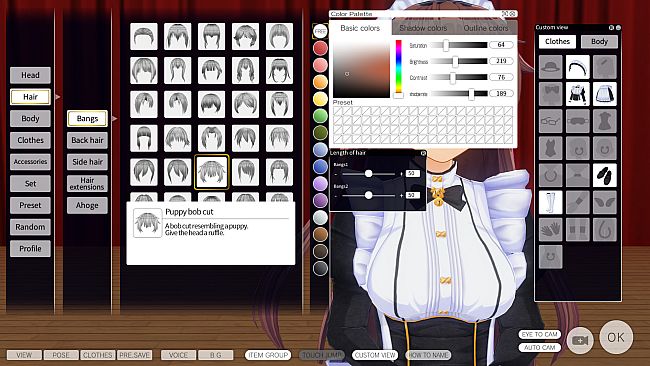650x366 pixels.
Task: Toggle glasses visibility in Custom view
Action: click(551, 121)
